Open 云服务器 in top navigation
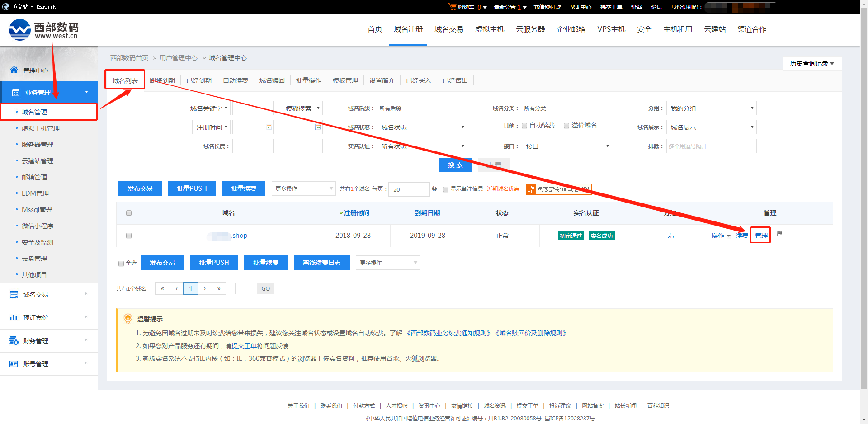868x424 pixels. coord(530,29)
